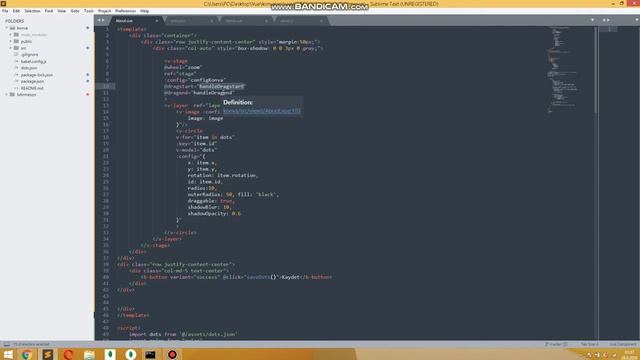This screenshot has width=640, height=360.
Task: Open the Help menu
Action: coord(144,11)
